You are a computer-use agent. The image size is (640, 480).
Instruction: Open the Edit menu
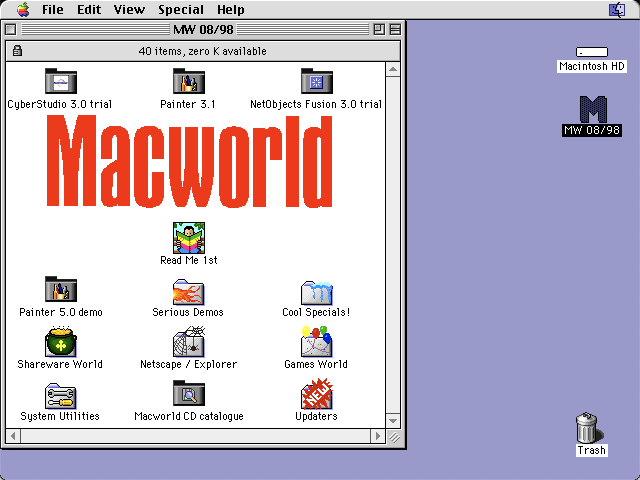point(89,9)
